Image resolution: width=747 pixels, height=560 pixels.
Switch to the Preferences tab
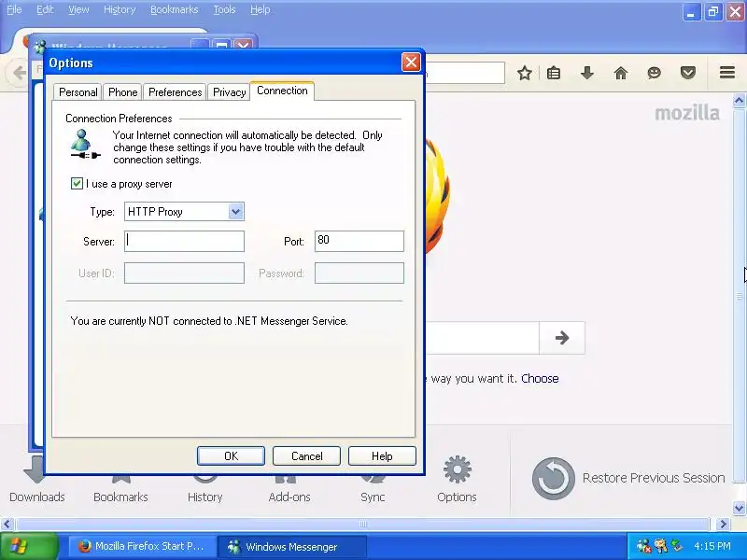175,91
